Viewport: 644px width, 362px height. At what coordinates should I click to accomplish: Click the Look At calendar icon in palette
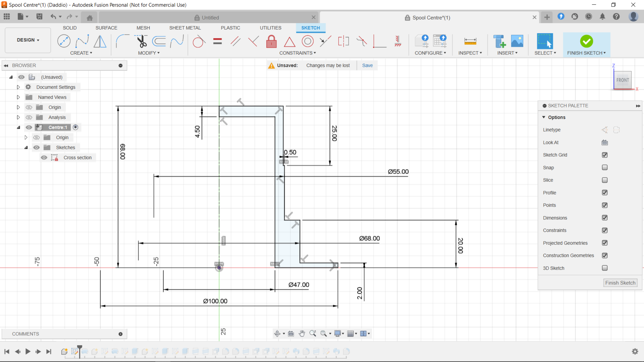click(605, 142)
